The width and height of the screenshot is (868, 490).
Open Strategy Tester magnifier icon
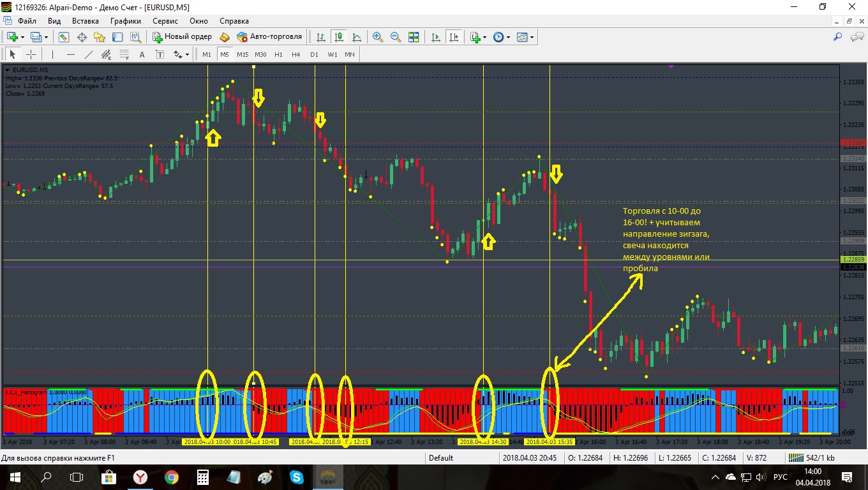(x=135, y=37)
